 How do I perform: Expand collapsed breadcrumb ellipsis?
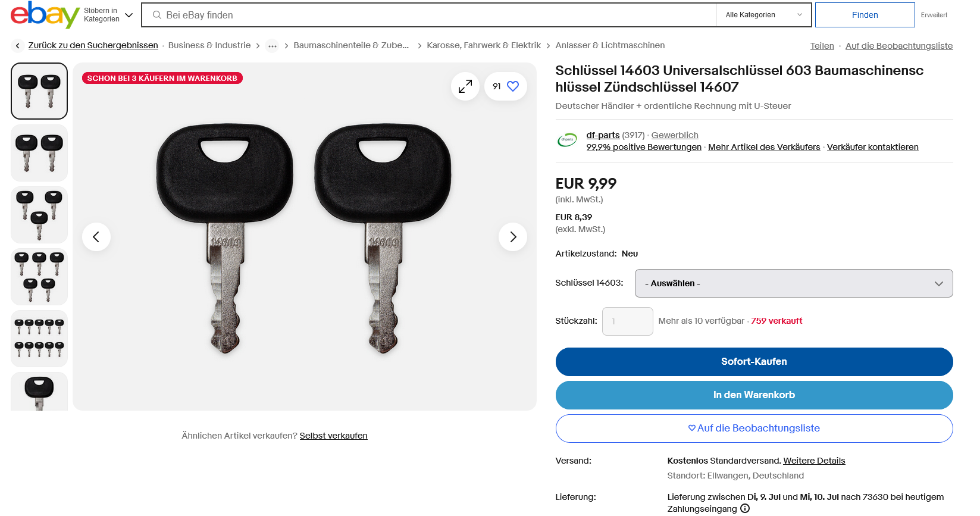click(x=272, y=46)
